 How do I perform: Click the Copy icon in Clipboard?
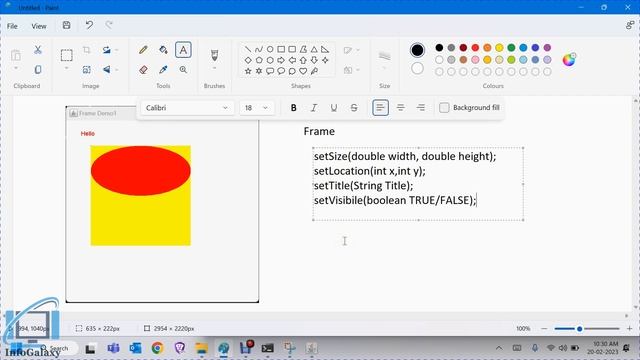tap(38, 69)
